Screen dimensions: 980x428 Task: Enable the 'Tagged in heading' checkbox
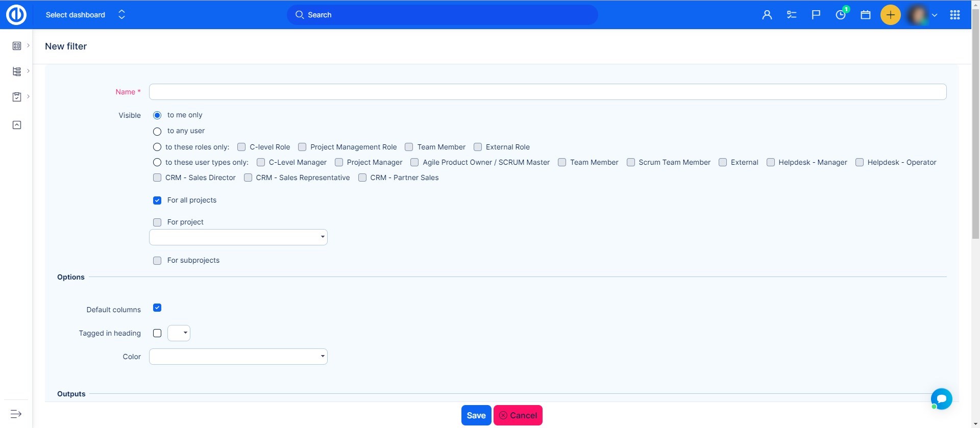(x=157, y=333)
